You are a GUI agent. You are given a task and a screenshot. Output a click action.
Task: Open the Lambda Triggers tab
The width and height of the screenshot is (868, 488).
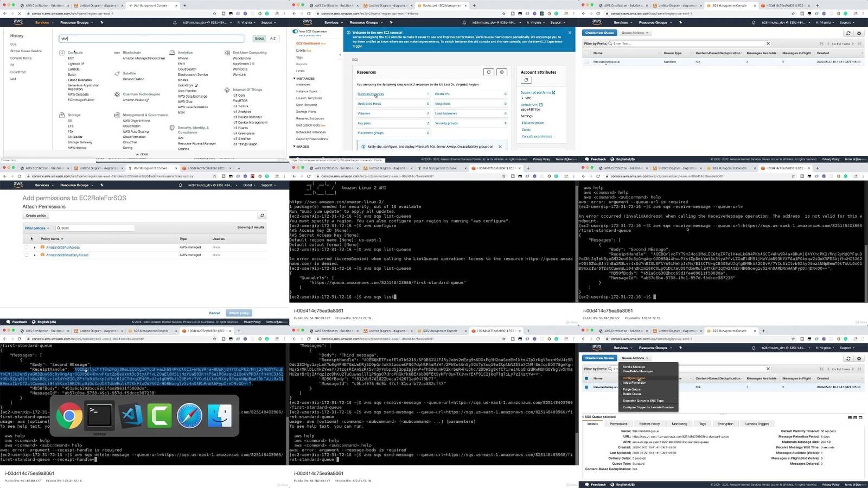coord(757,424)
